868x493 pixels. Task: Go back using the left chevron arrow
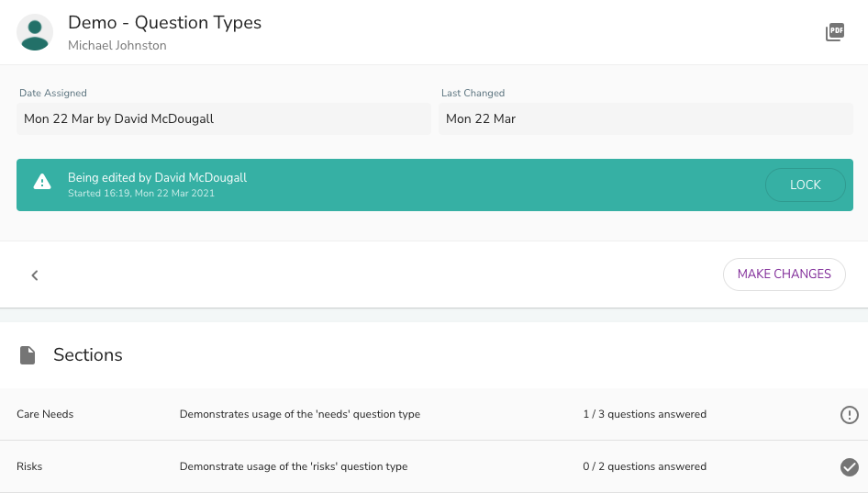[x=35, y=275]
